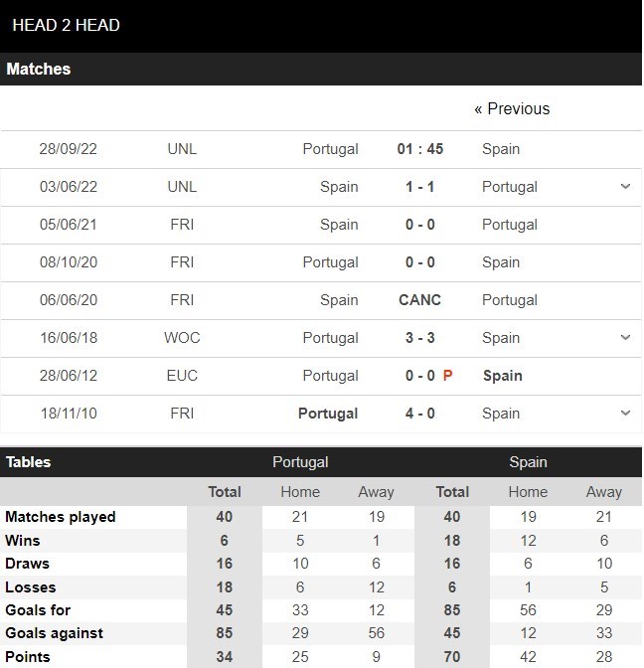Viewport: 644px width, 668px height.
Task: Click the HEAD 2 HEAD title bar
Action: click(x=67, y=25)
